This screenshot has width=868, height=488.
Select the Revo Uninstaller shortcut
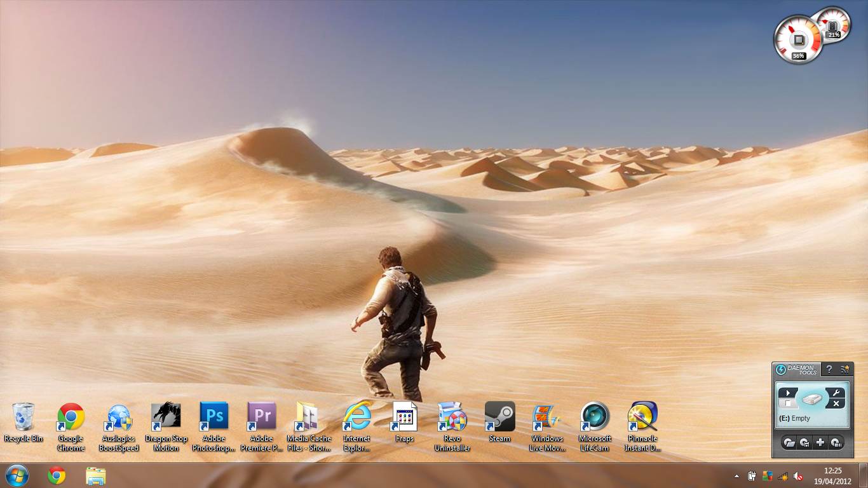tap(452, 417)
